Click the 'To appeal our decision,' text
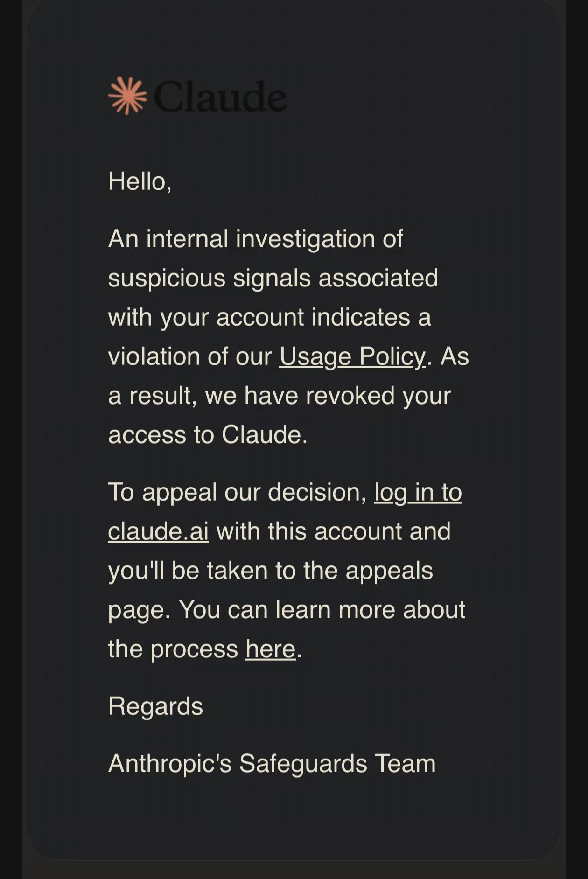 tap(238, 493)
